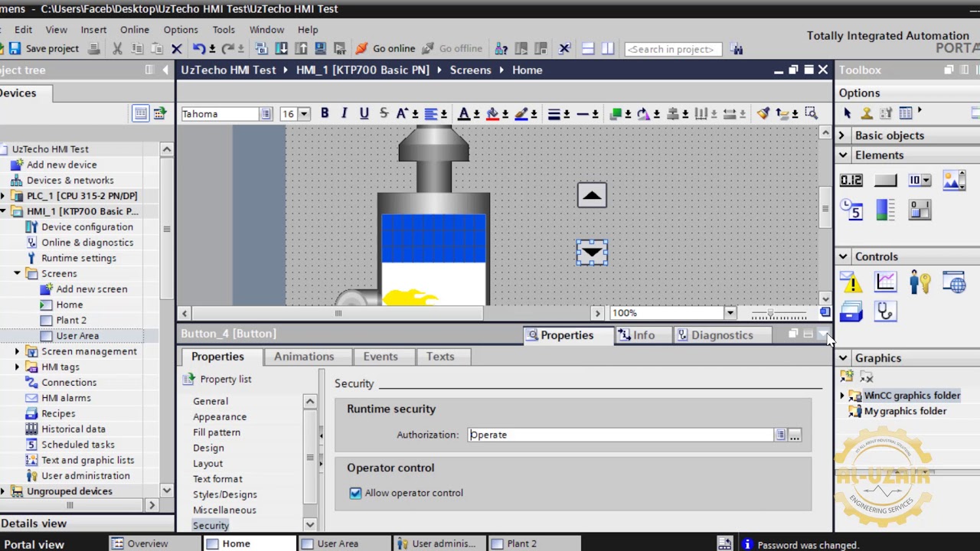Image resolution: width=980 pixels, height=551 pixels.
Task: Open the Options menu
Action: 181,30
